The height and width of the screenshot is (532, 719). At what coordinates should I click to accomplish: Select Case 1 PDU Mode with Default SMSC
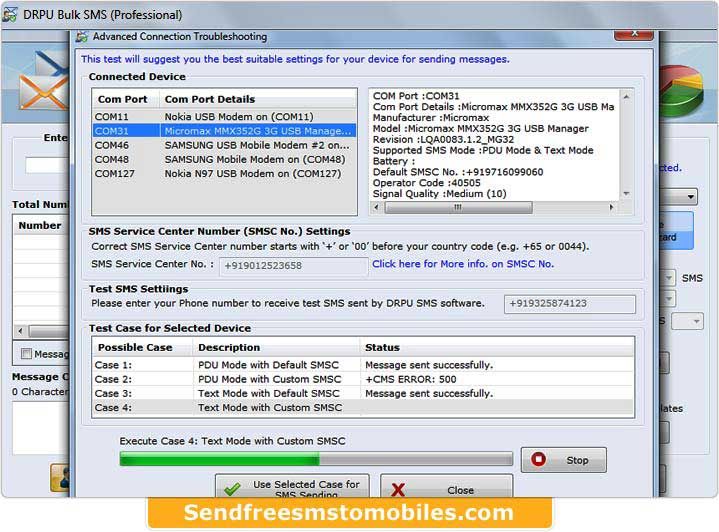coord(363,365)
